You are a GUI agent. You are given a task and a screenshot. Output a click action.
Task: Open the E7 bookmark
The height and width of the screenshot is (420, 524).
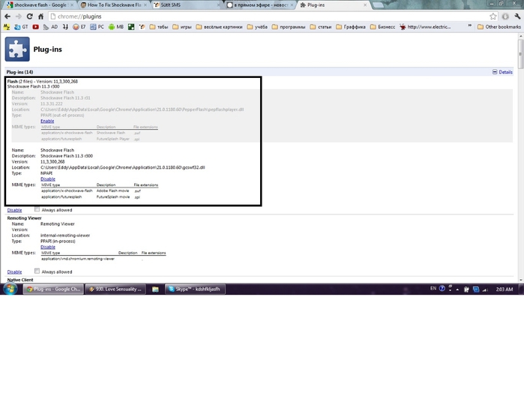(79, 27)
